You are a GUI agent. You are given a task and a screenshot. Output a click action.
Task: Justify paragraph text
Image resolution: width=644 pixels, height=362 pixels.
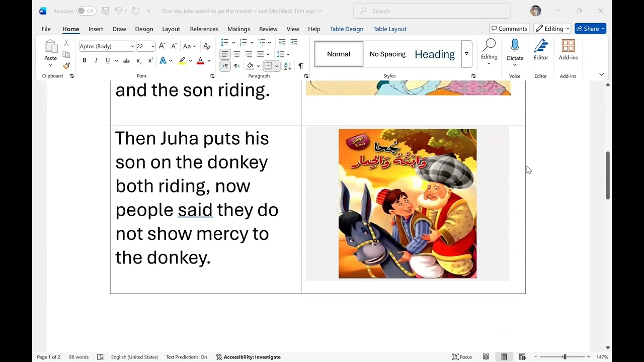(261, 54)
